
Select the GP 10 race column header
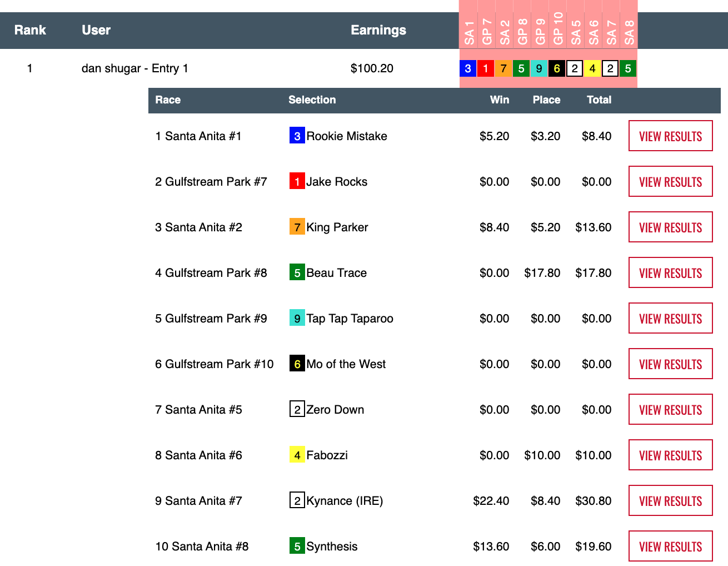point(557,29)
